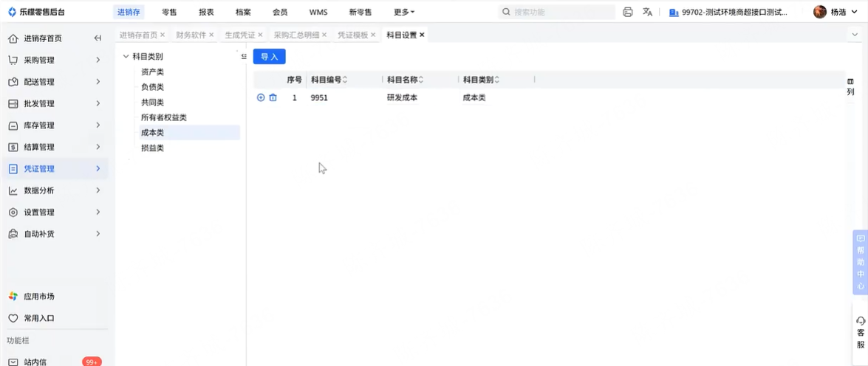Collapse sidebar with the arrow icon
Viewport: 868px width, 366px height.
pyautogui.click(x=98, y=38)
